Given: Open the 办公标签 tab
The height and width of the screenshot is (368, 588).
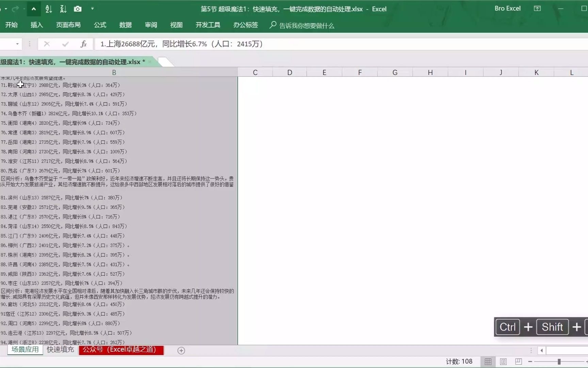Looking at the screenshot, I should click(x=246, y=25).
